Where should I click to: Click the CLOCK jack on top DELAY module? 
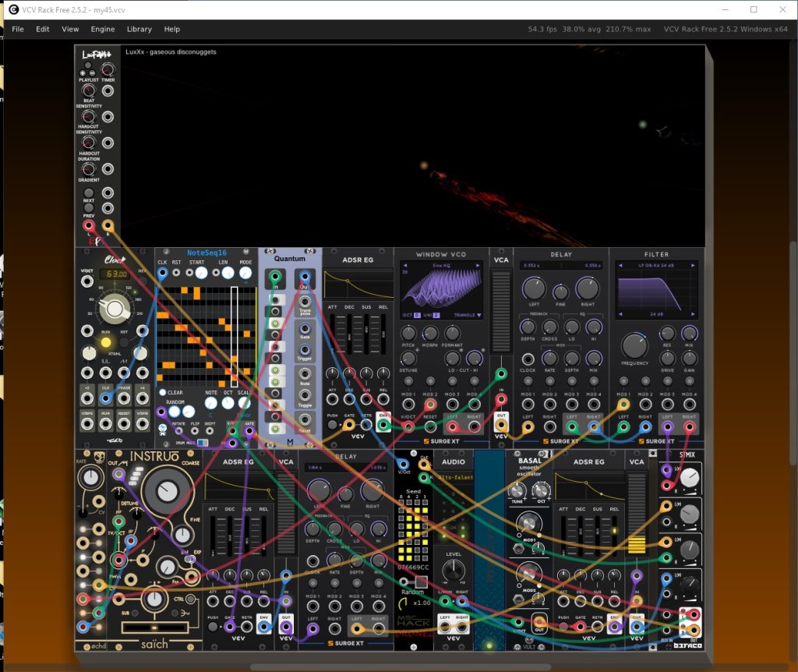pos(528,360)
